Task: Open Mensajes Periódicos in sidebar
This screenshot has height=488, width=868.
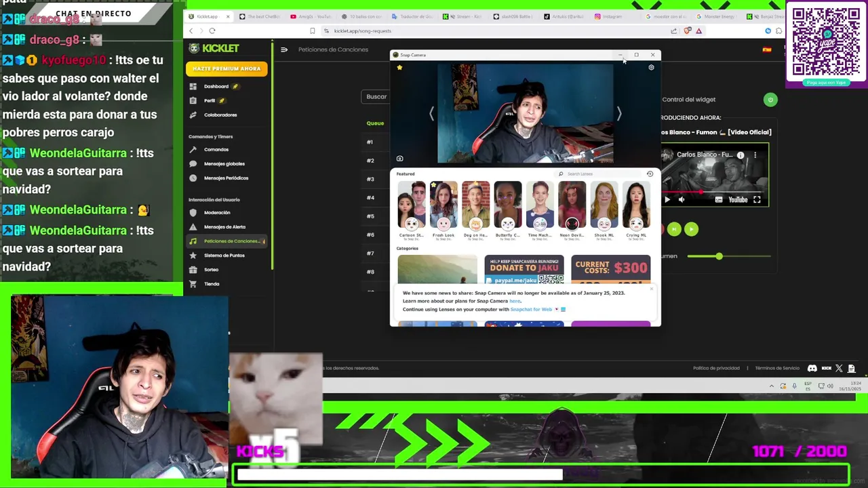Action: click(x=226, y=178)
